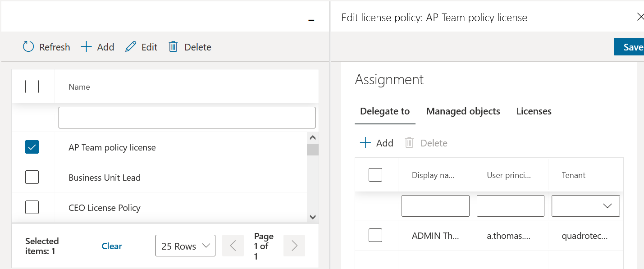Open the 25 Rows dropdown

185,246
